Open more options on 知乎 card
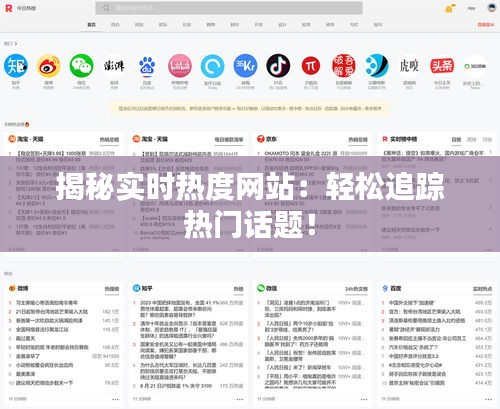This screenshot has height=409, width=500. click(x=240, y=399)
